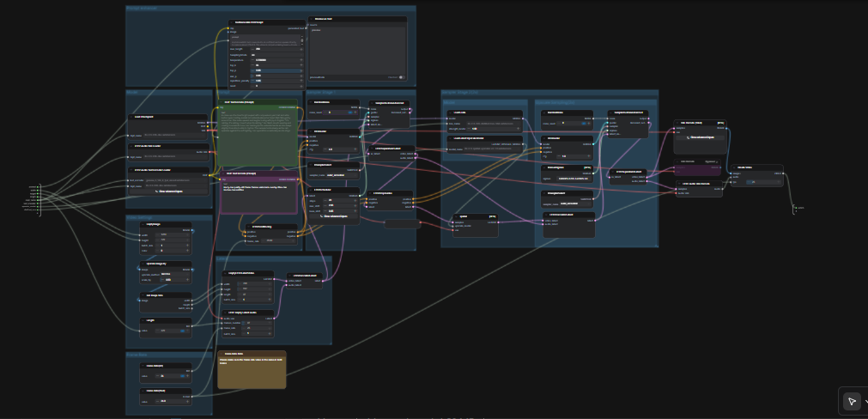Viewport: 868px width, 419px height.
Task: Select the Upscale Sampling(2x) group title
Action: (x=555, y=103)
